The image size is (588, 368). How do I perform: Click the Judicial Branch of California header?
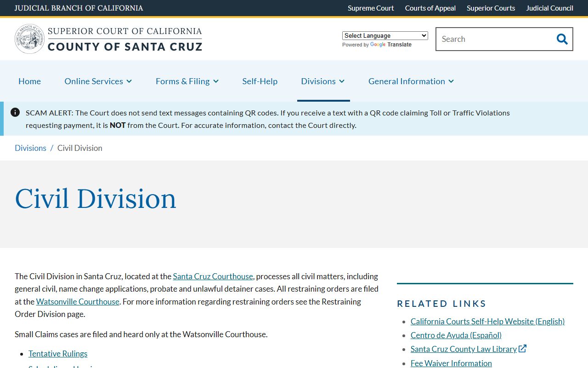click(x=79, y=8)
